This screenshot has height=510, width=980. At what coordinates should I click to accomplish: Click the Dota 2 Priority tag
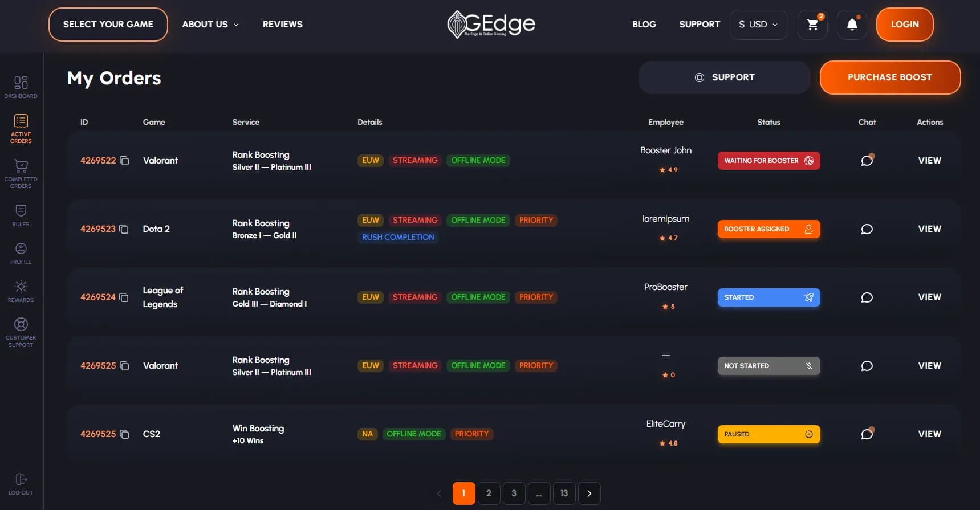point(536,220)
